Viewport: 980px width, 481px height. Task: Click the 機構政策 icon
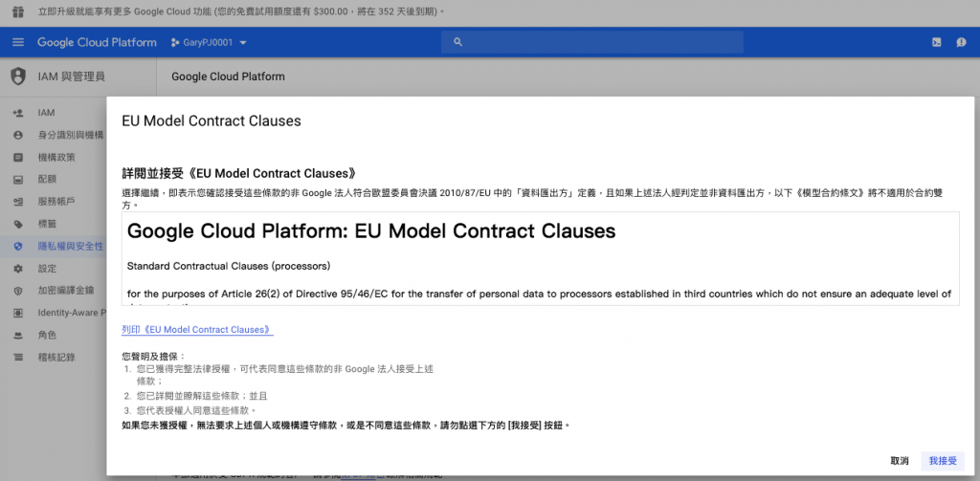(18, 158)
